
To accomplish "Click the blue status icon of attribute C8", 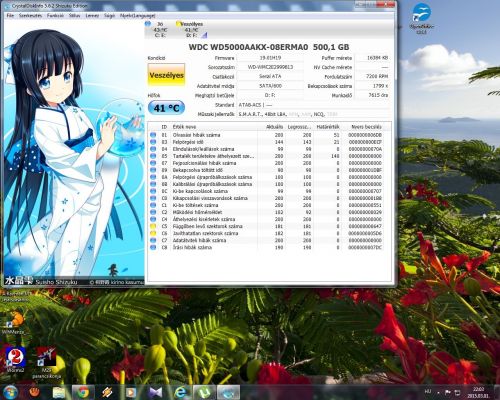I will [153, 247].
